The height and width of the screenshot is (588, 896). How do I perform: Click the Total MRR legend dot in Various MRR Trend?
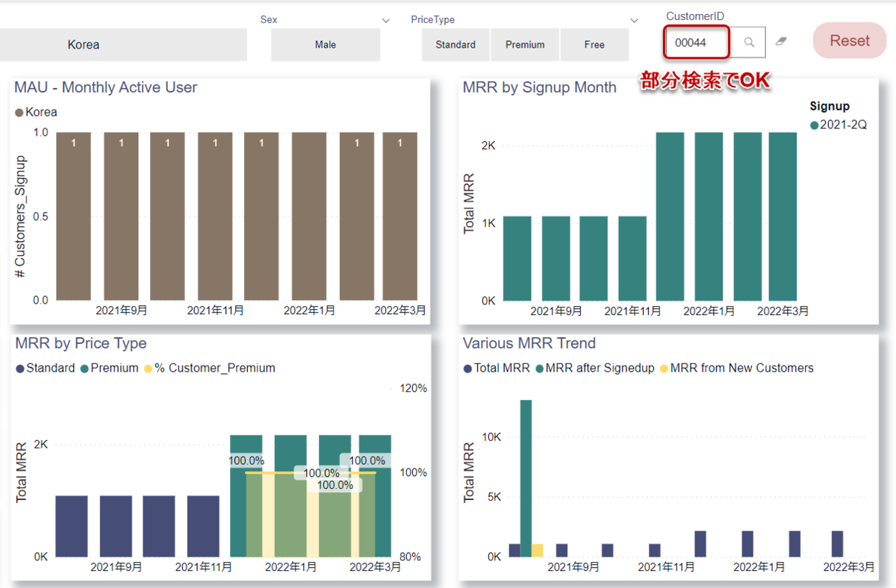467,369
